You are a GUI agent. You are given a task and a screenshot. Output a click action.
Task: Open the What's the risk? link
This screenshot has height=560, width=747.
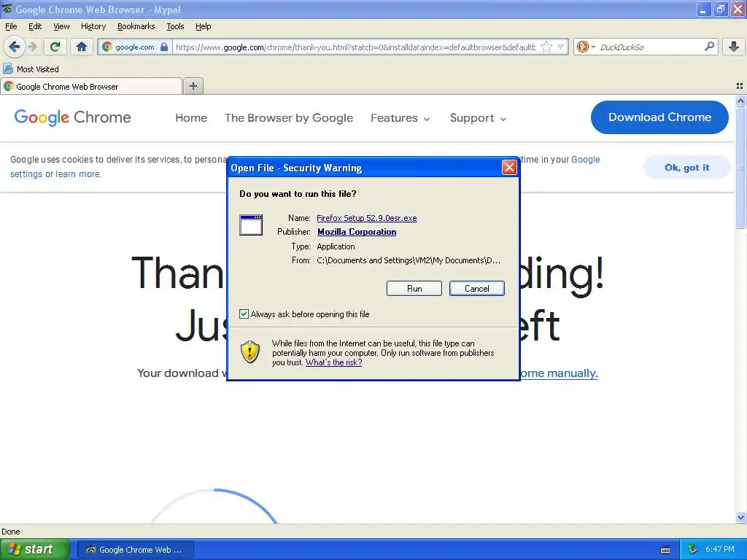pyautogui.click(x=333, y=362)
